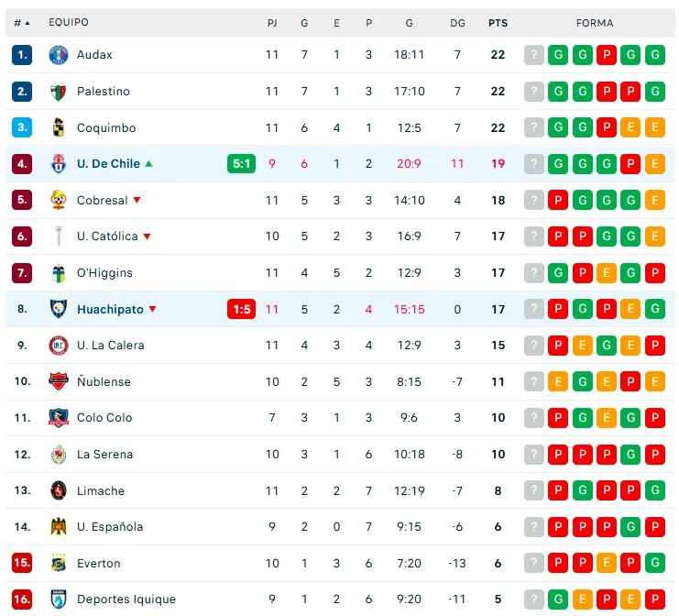Sort standings by the DG column header

pyautogui.click(x=457, y=23)
